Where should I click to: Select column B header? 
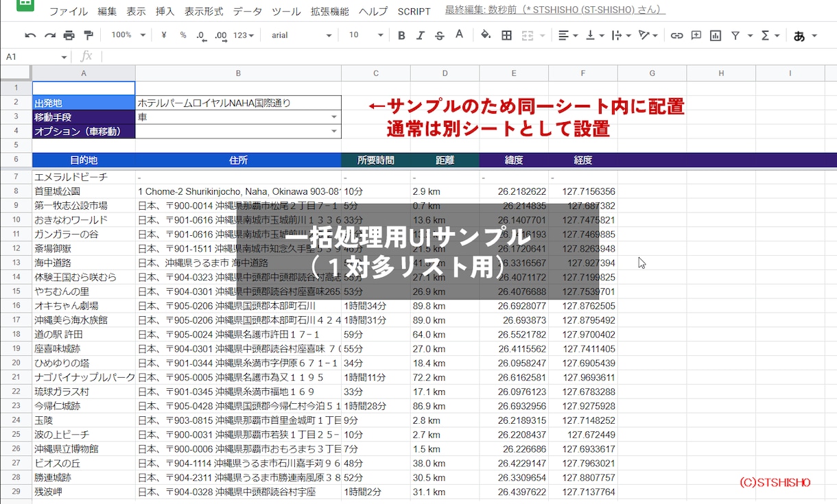[x=238, y=73]
